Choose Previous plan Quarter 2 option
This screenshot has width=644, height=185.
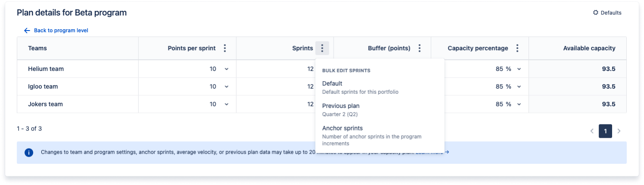tap(341, 106)
